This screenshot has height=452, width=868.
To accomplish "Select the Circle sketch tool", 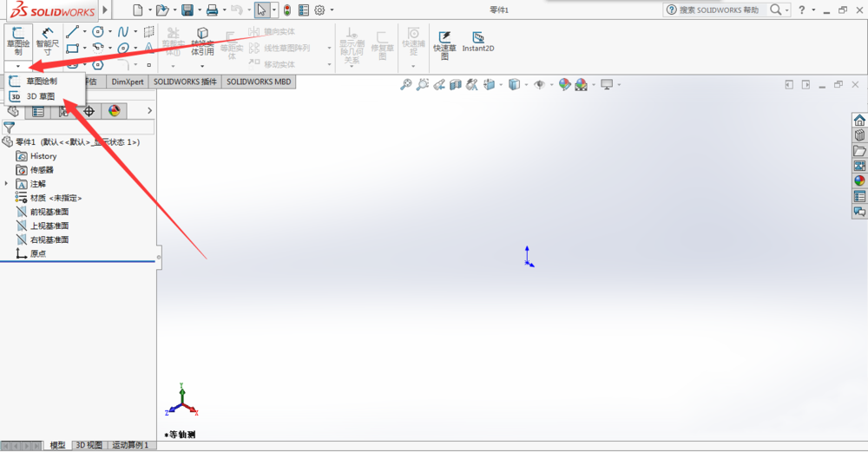I will pyautogui.click(x=98, y=32).
